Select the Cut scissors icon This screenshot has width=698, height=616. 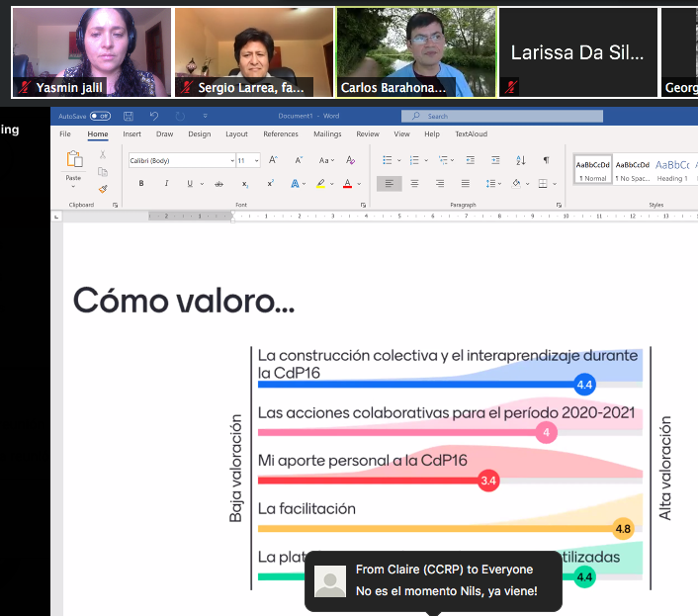tap(102, 155)
